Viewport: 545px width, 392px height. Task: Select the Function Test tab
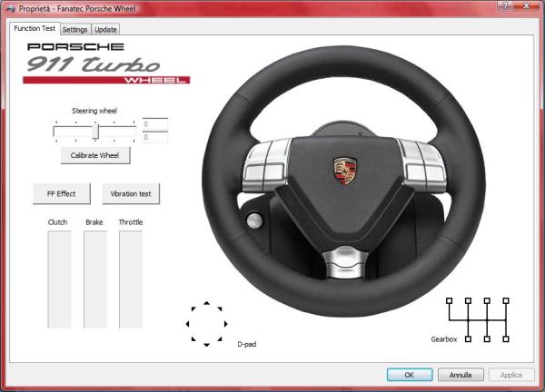point(35,28)
